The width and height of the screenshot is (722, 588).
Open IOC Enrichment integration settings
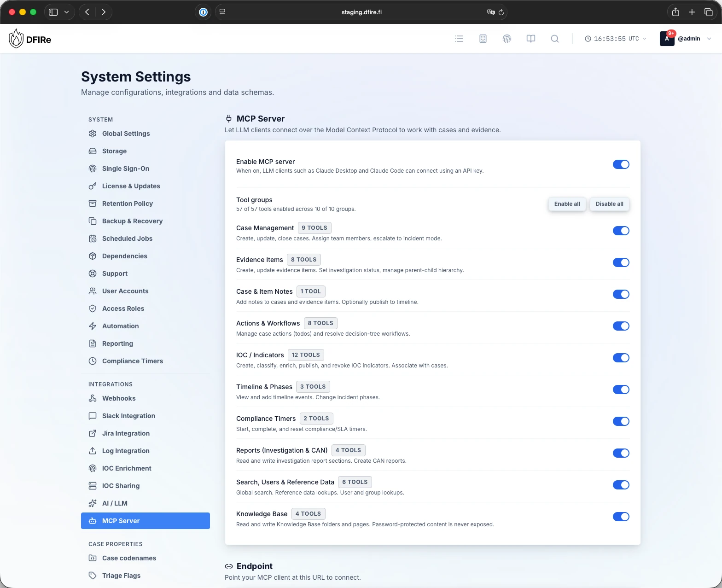(146, 468)
